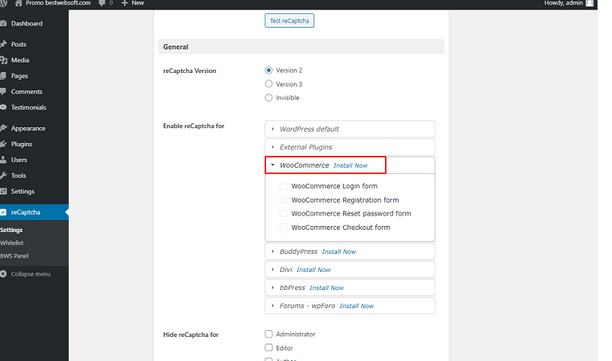
Task: Enable the Editor checkbox
Action: 269,348
